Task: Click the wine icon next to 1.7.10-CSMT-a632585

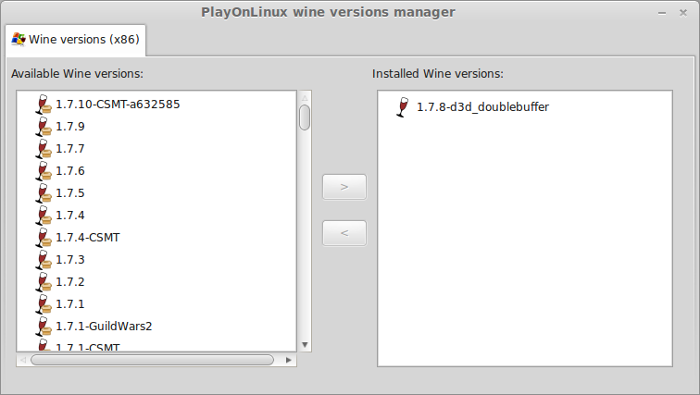Action: pyautogui.click(x=43, y=104)
